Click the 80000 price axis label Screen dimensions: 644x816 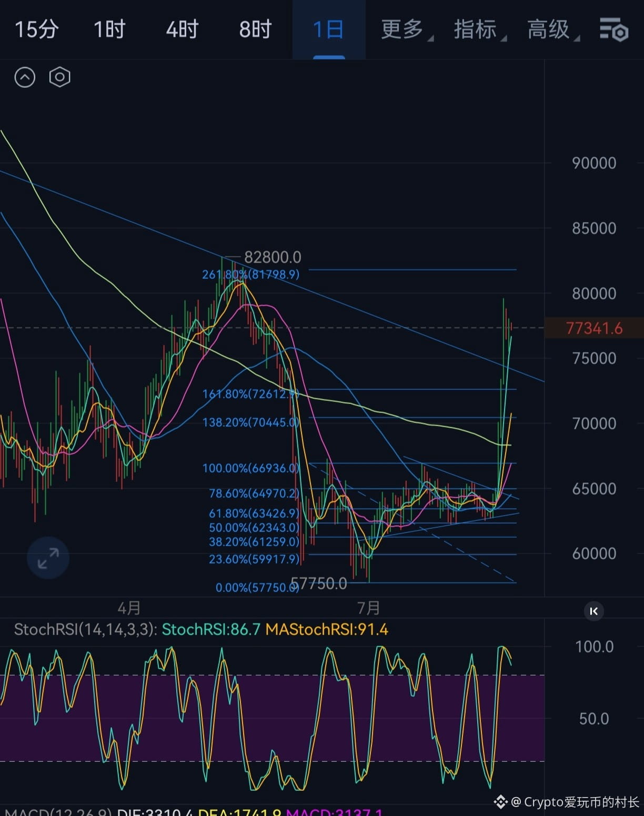[594, 294]
